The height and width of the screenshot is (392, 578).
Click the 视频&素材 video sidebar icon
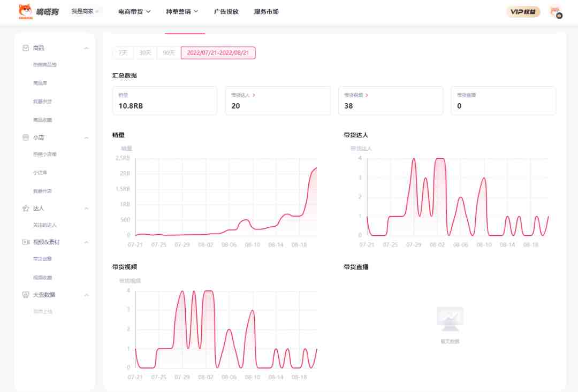point(26,242)
